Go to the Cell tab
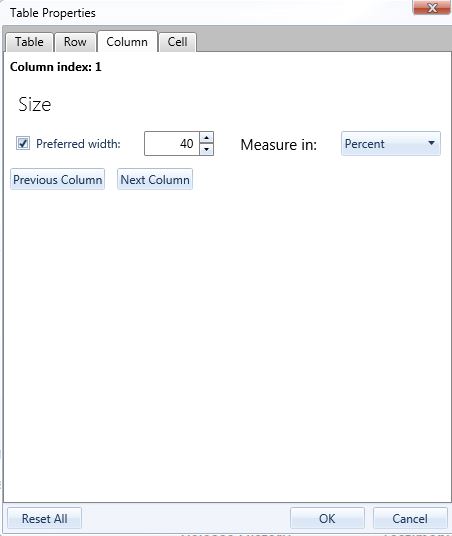Screen dimensions: 452x536 [177, 42]
